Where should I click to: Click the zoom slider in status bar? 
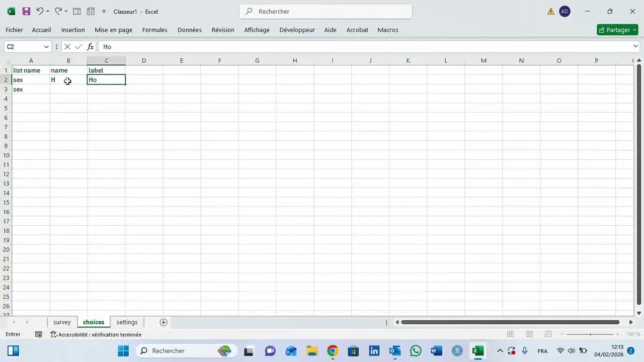click(590, 334)
